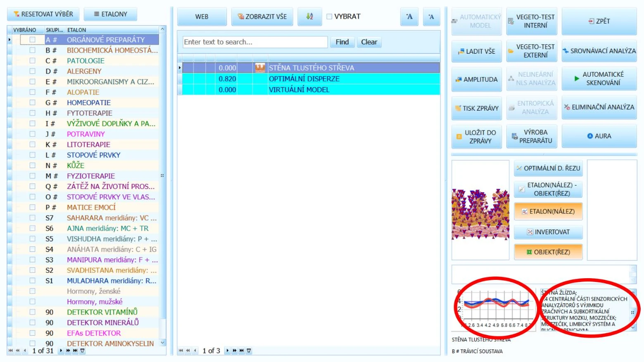The image size is (644, 362).
Task: Click RESETOVAT VÝBĚR button
Action: tap(43, 14)
